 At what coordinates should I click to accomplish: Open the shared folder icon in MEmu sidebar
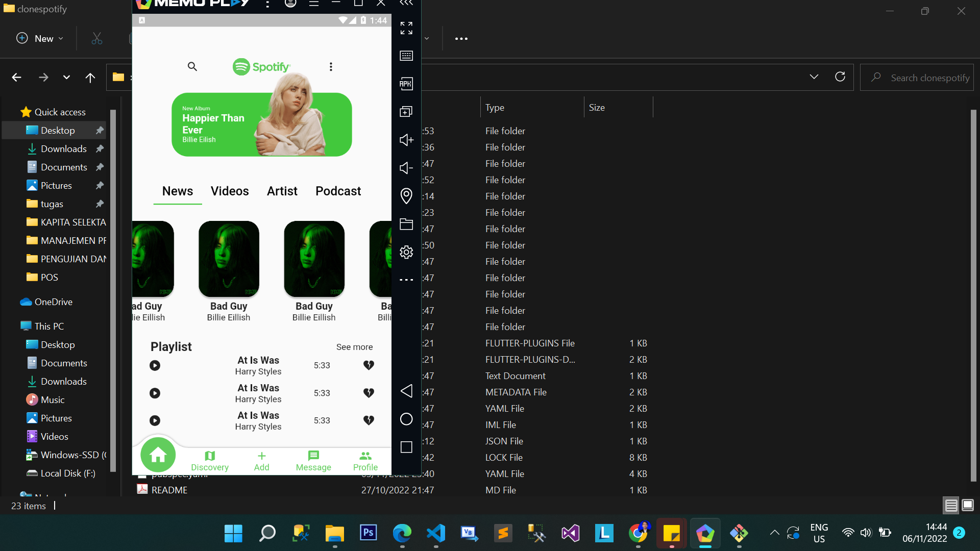[406, 224]
